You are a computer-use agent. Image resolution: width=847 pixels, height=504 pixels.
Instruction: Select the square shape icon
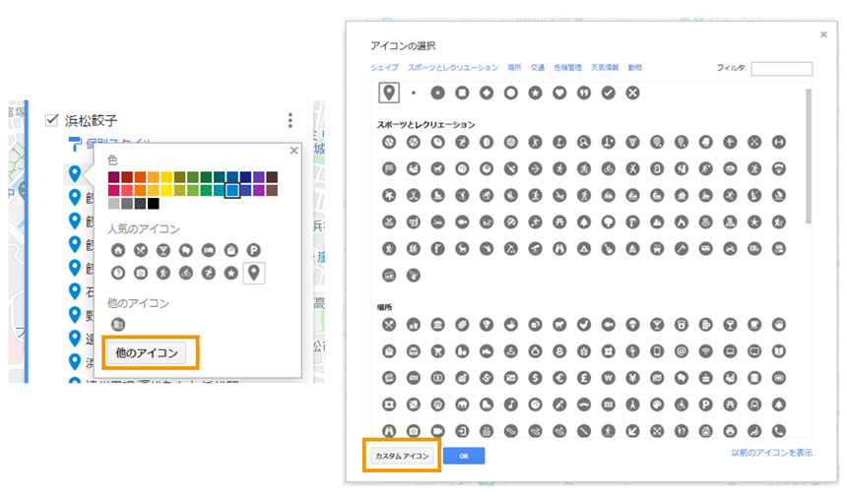[462, 93]
